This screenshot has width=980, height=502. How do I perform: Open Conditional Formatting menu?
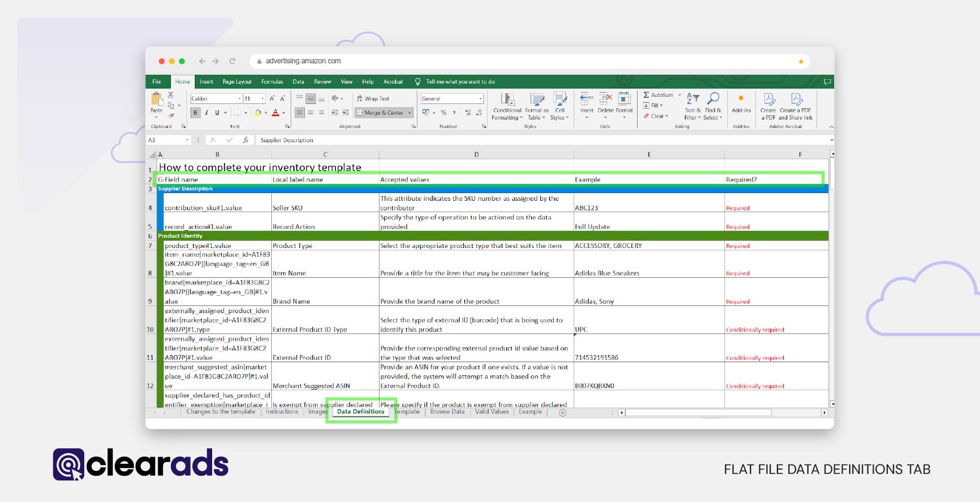tap(507, 106)
